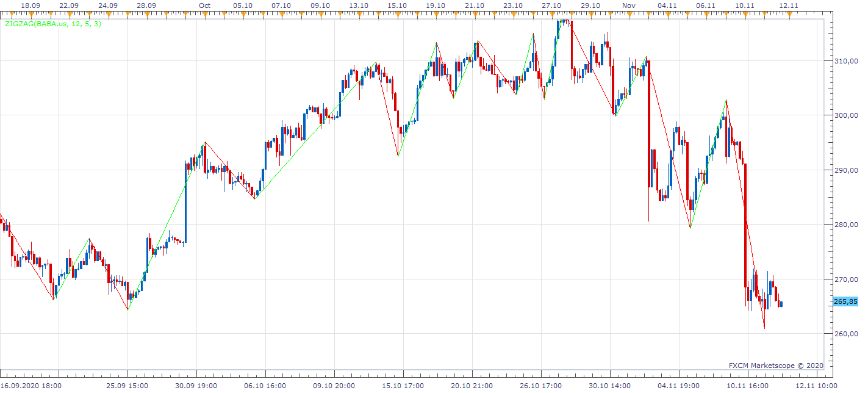The width and height of the screenshot is (868, 393).
Task: Click the 12.11 10:00 bottom time label
Action: coord(816,386)
